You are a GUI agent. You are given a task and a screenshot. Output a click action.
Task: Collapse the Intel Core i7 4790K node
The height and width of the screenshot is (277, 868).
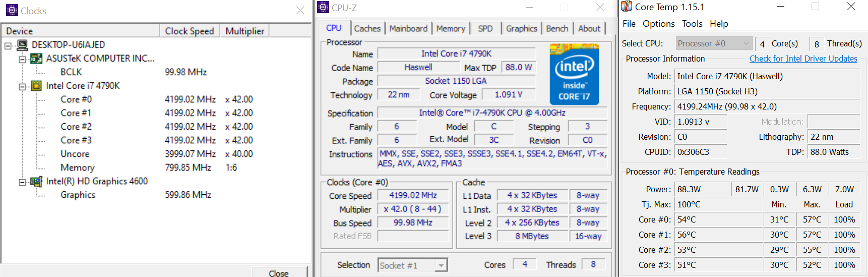click(x=22, y=87)
